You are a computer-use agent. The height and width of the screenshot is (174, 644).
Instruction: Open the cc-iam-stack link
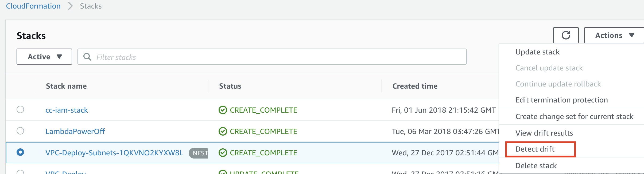pos(67,110)
